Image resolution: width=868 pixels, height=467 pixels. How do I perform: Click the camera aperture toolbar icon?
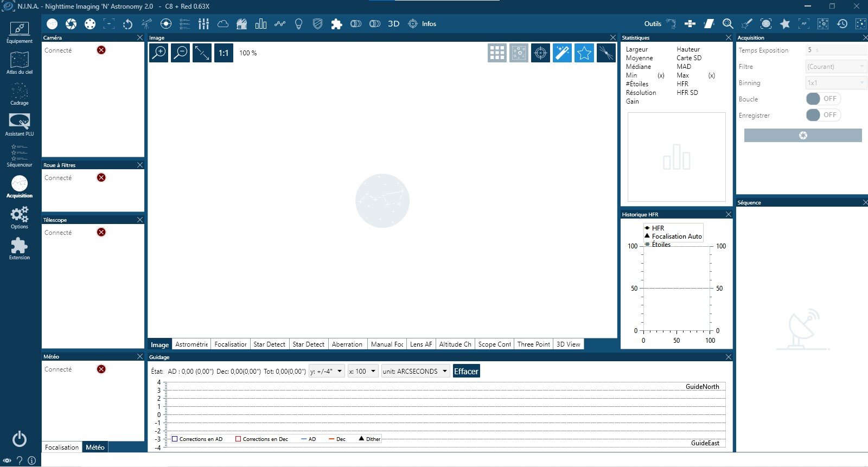[x=71, y=24]
